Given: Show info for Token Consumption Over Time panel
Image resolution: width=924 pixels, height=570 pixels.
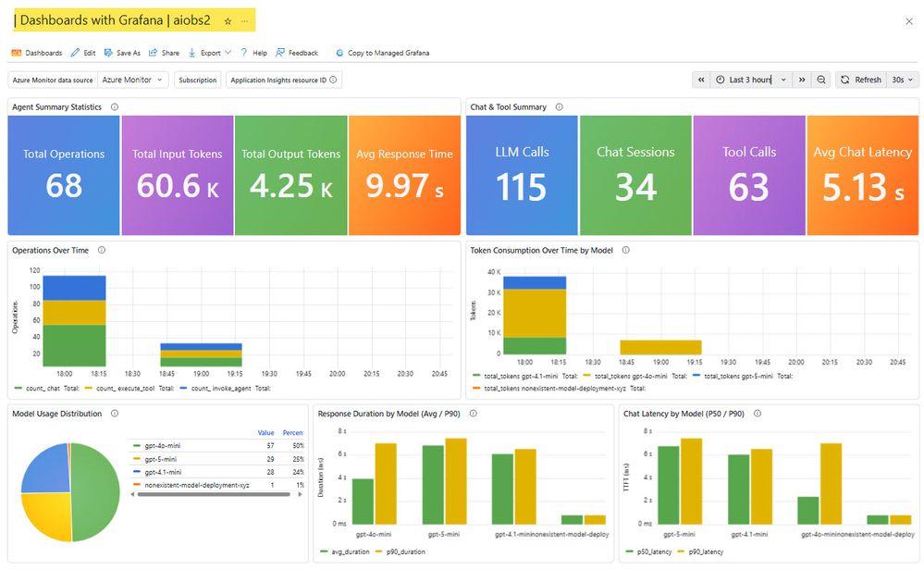Looking at the screenshot, I should click(626, 251).
